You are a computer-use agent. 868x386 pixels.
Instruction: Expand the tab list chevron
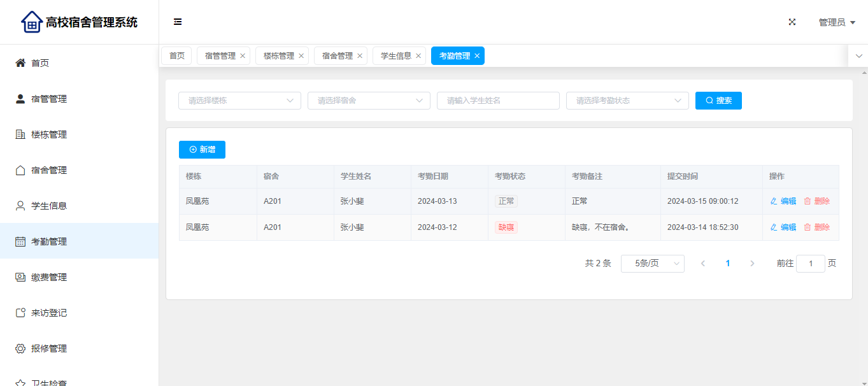858,56
